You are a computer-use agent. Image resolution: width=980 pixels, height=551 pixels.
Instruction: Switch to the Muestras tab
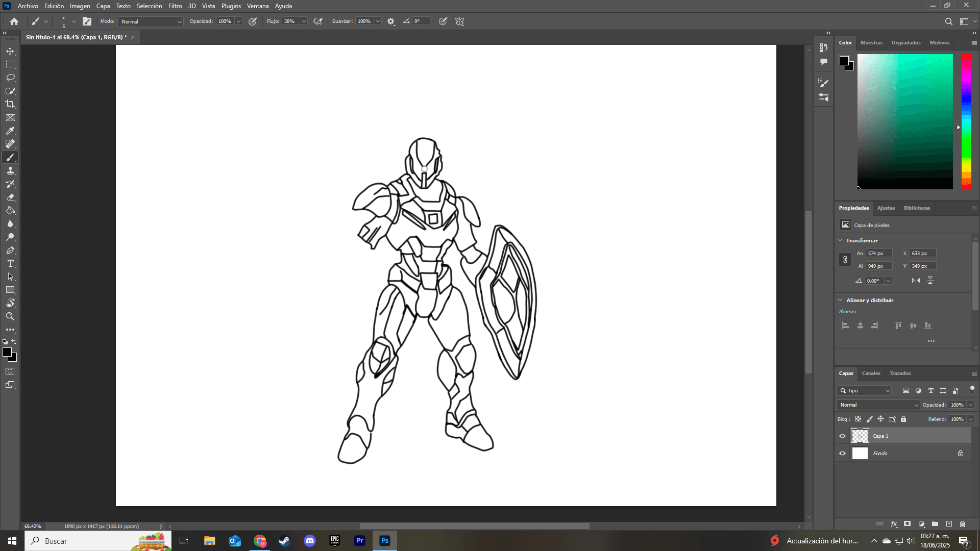click(871, 43)
